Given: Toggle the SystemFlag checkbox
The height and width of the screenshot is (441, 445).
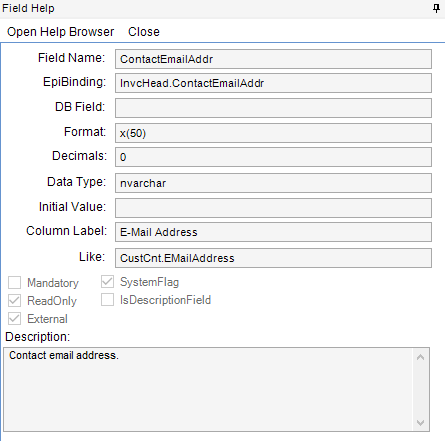Looking at the screenshot, I should (107, 282).
